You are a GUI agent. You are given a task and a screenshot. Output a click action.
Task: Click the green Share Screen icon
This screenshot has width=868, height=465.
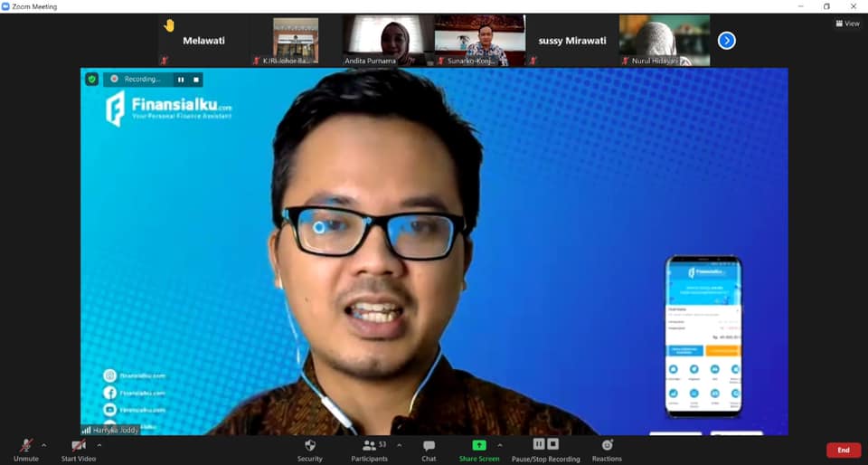tap(478, 446)
